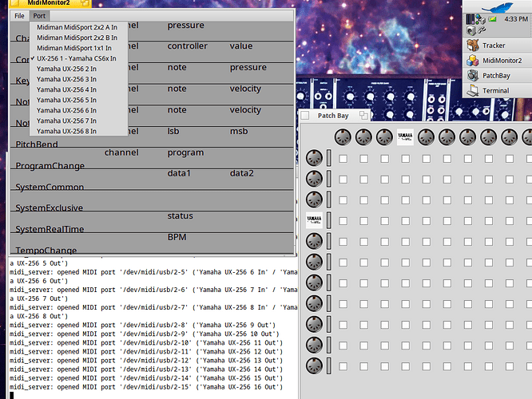
Task: Switch to Terminal in the Deskbar
Action: tap(498, 90)
